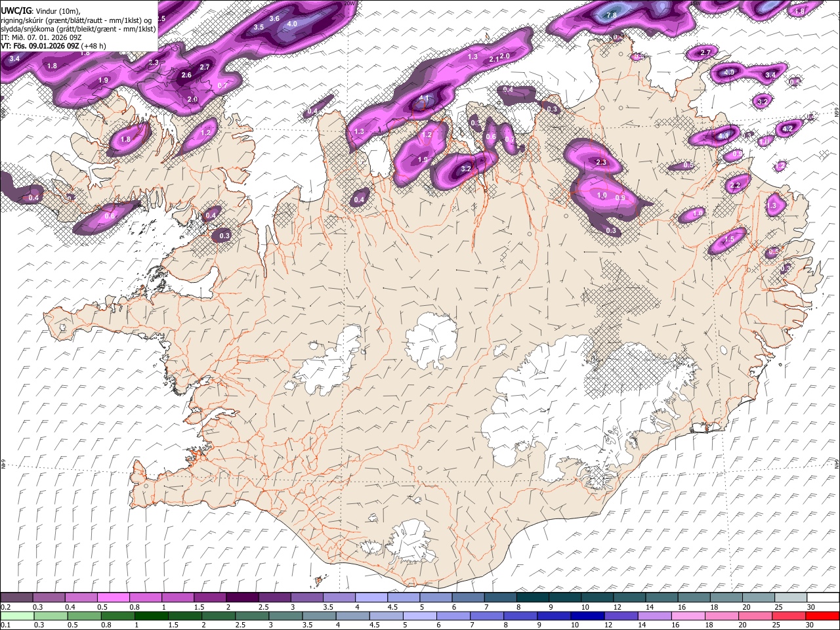Image resolution: width=840 pixels, height=630 pixels.
Task: Click the 2.6 label in the dark purple core
Action: [186, 75]
